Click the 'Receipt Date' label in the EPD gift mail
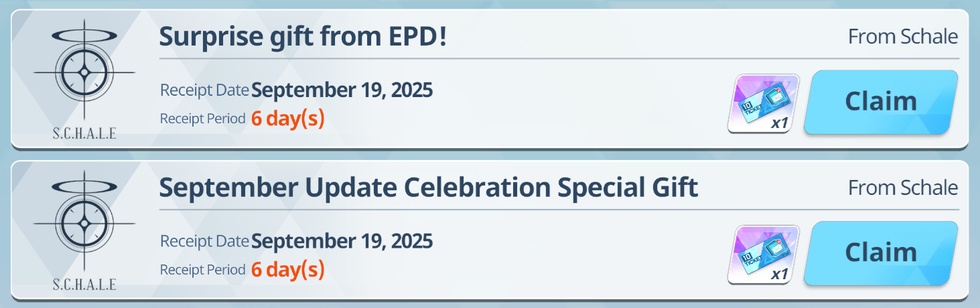 coord(204,90)
